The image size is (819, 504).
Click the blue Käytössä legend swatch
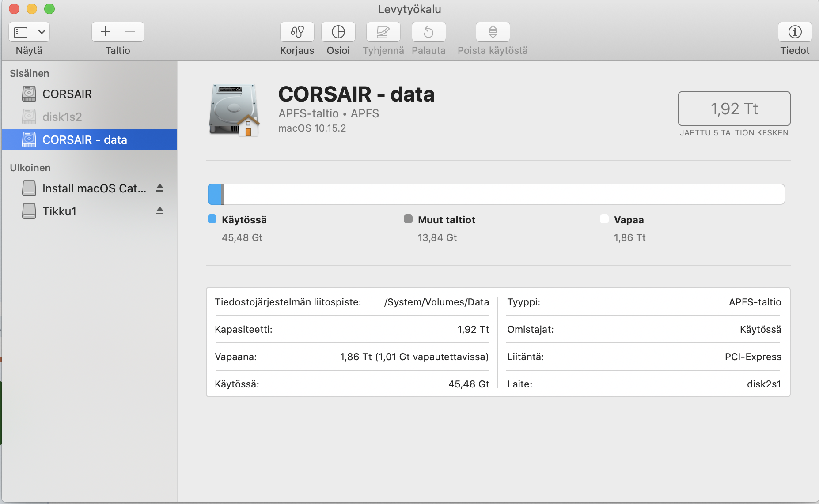(x=212, y=219)
